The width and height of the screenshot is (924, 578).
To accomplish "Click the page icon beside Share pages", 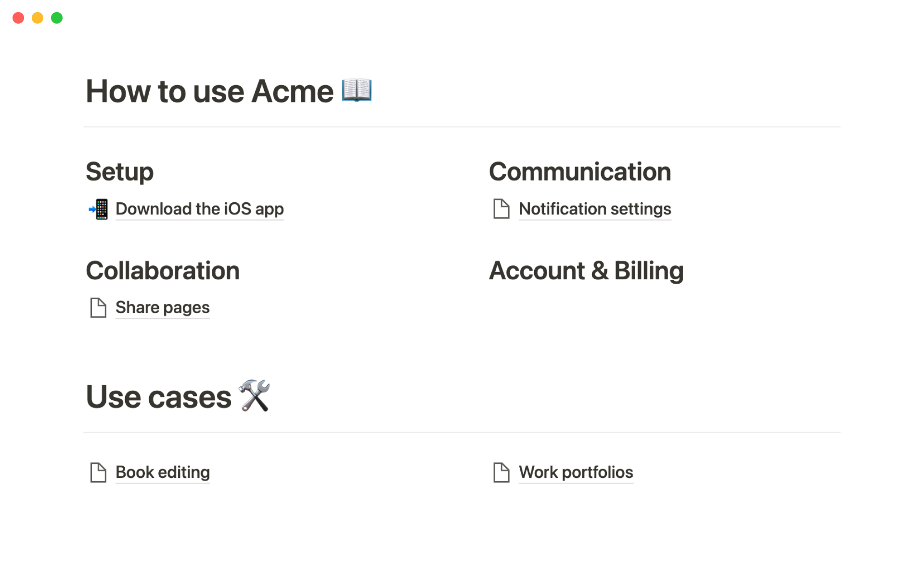I will point(98,308).
